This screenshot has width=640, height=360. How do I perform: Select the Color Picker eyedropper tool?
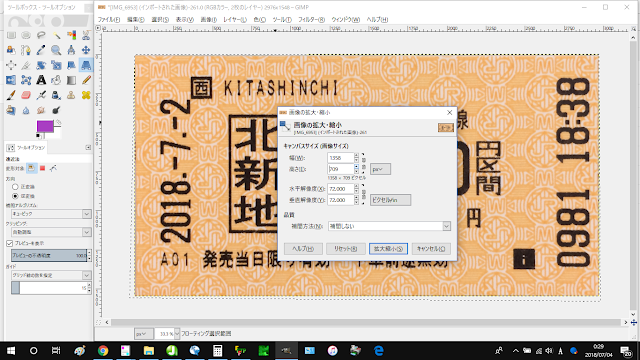[41, 50]
